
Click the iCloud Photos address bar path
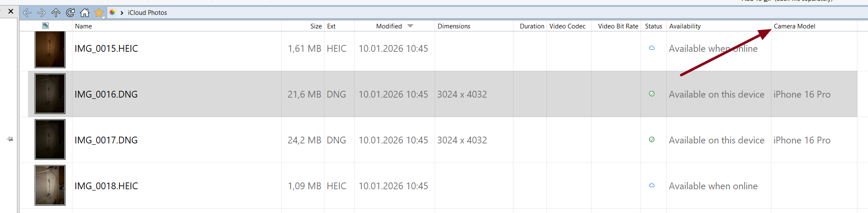click(147, 13)
